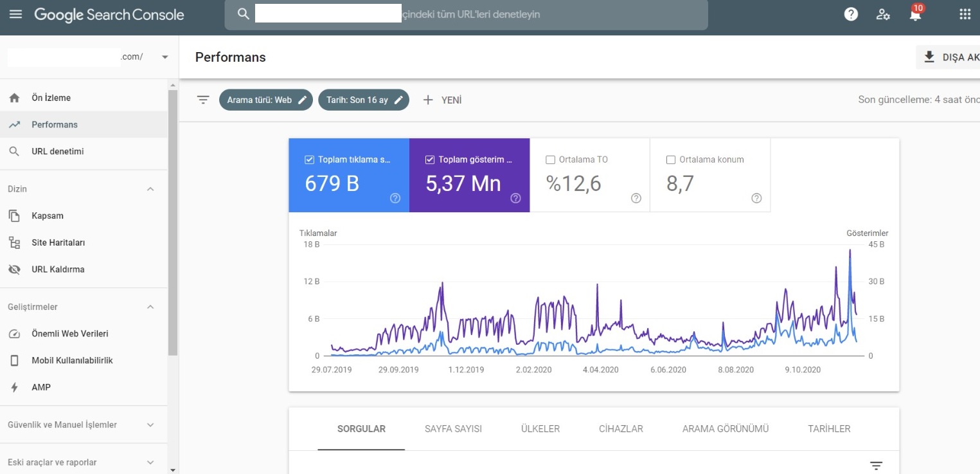
Task: Show help for Ortalama konum metric
Action: (756, 198)
